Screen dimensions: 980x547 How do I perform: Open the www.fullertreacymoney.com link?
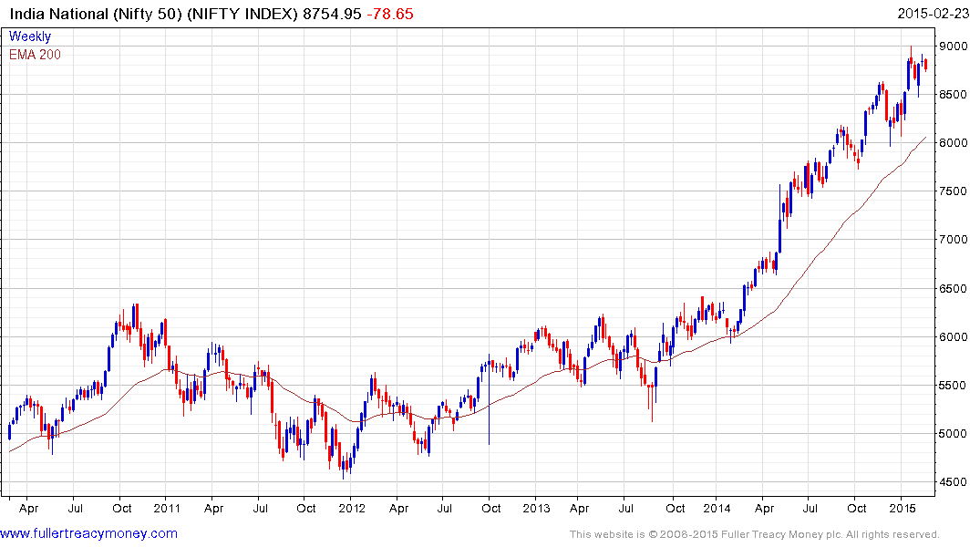[89, 533]
